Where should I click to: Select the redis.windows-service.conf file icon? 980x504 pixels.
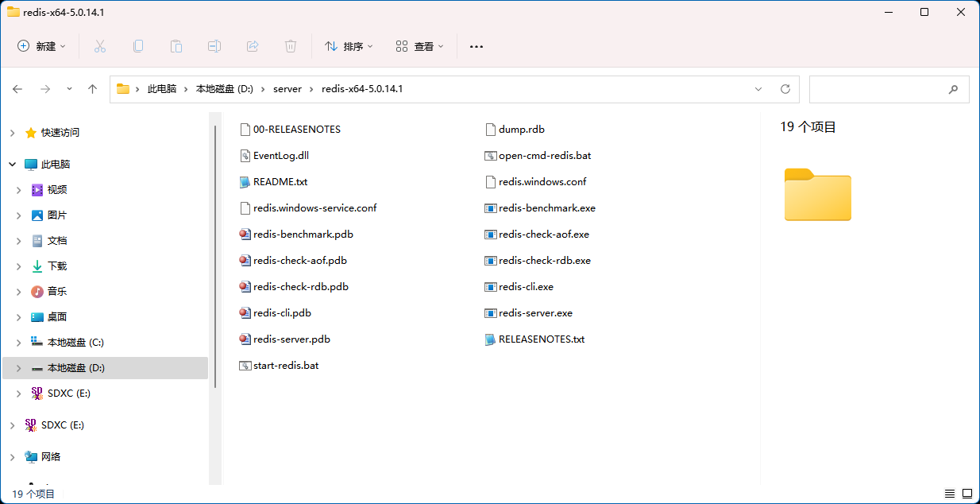coord(245,208)
